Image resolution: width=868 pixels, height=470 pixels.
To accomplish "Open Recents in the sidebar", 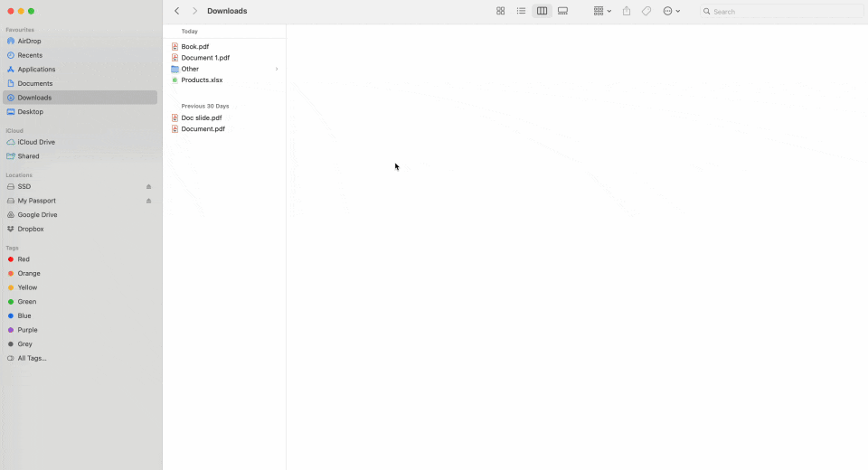I will click(x=80, y=55).
